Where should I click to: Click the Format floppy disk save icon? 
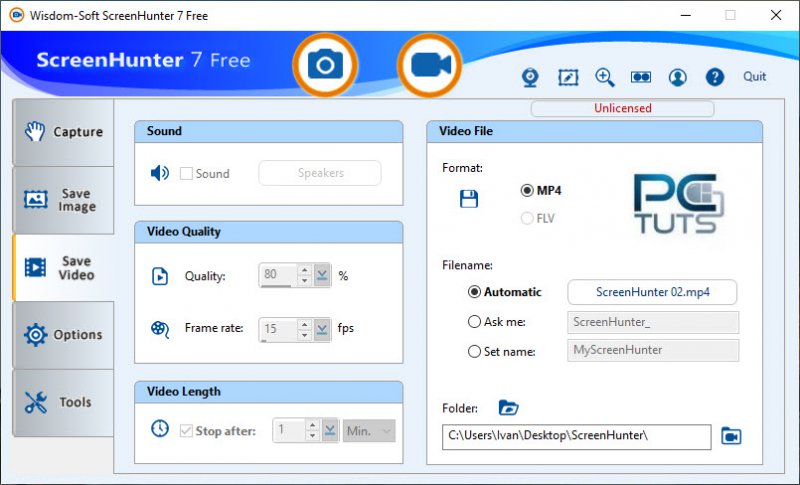(x=469, y=199)
